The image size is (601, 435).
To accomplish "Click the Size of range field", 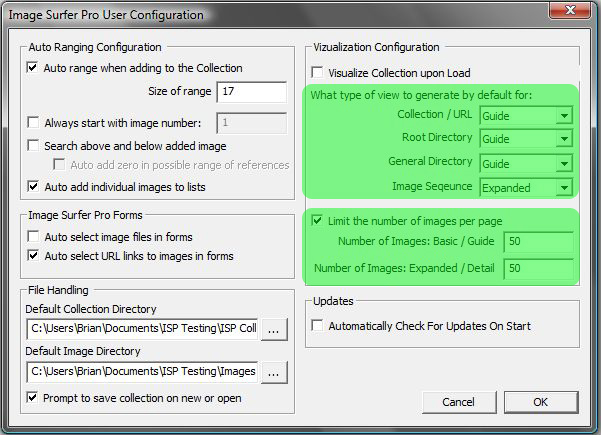I will point(251,92).
